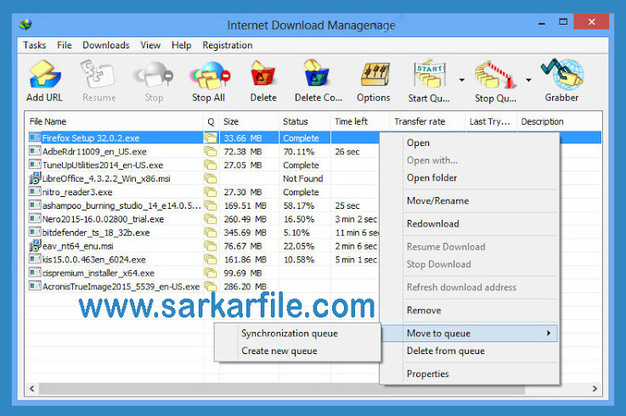
Task: Click the Add URL toolbar icon
Action: click(x=44, y=74)
